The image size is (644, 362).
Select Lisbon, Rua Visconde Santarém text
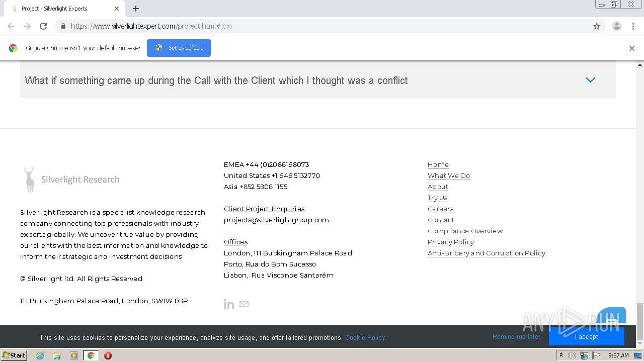[x=279, y=275]
